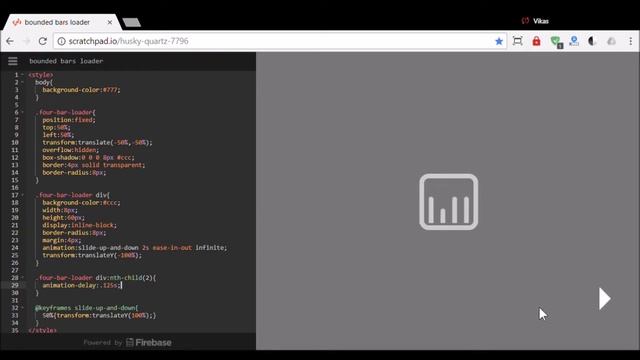Click the bounded bars loader title text
The image size is (640, 360).
pos(66,61)
